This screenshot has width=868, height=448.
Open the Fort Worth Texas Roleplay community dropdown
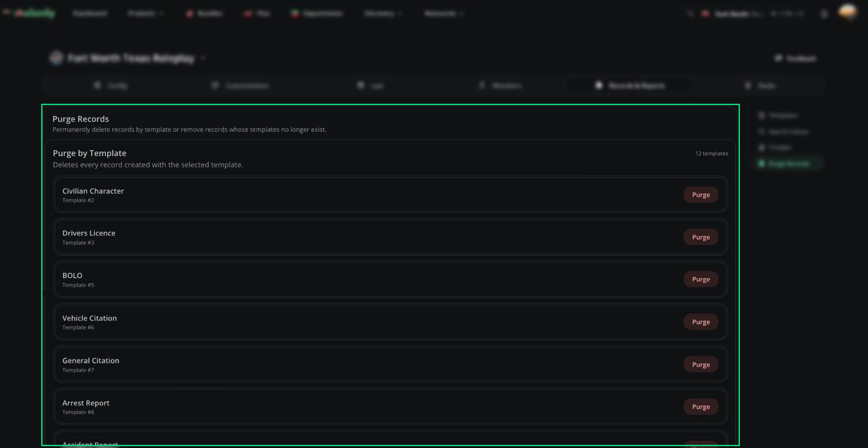pos(128,58)
